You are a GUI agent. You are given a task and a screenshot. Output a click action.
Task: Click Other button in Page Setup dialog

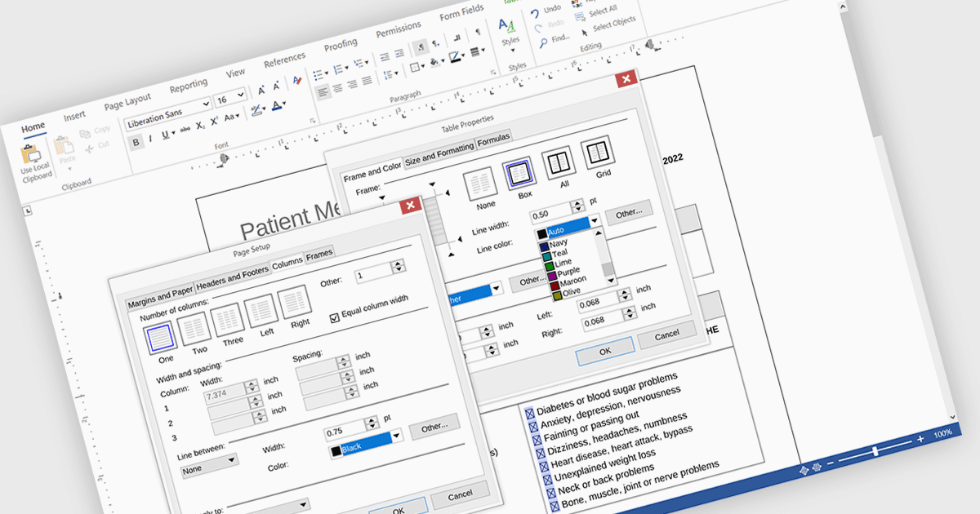[434, 428]
